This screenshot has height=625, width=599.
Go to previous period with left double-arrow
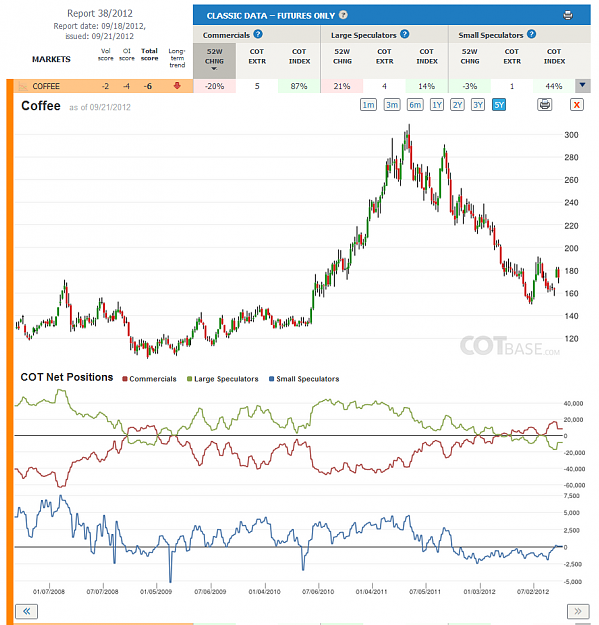click(x=27, y=611)
